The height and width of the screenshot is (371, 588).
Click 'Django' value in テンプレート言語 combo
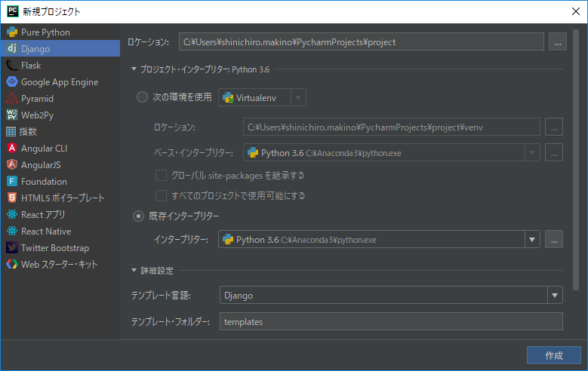tap(239, 296)
